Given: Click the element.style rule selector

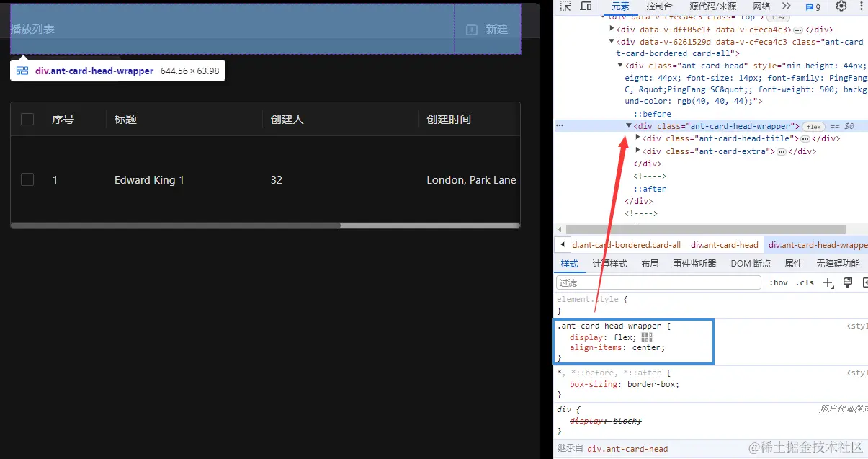Looking at the screenshot, I should click(589, 298).
